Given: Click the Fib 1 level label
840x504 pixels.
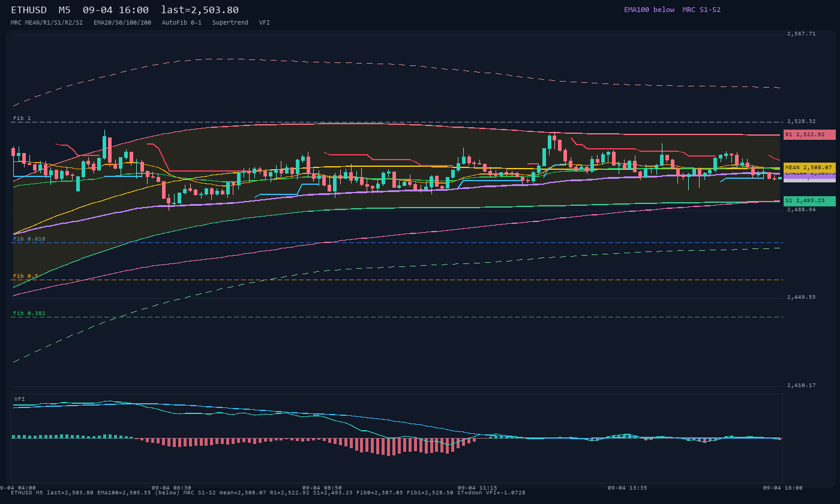Looking at the screenshot, I should 22,118.
